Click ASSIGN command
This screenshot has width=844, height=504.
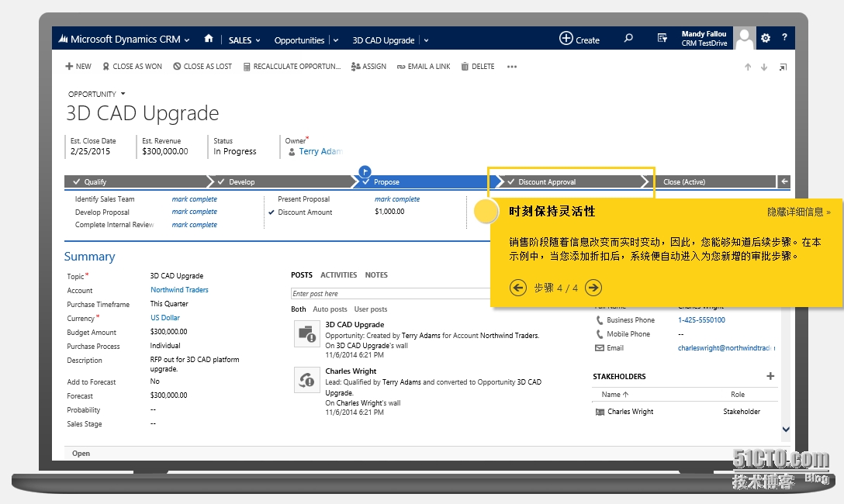[368, 67]
